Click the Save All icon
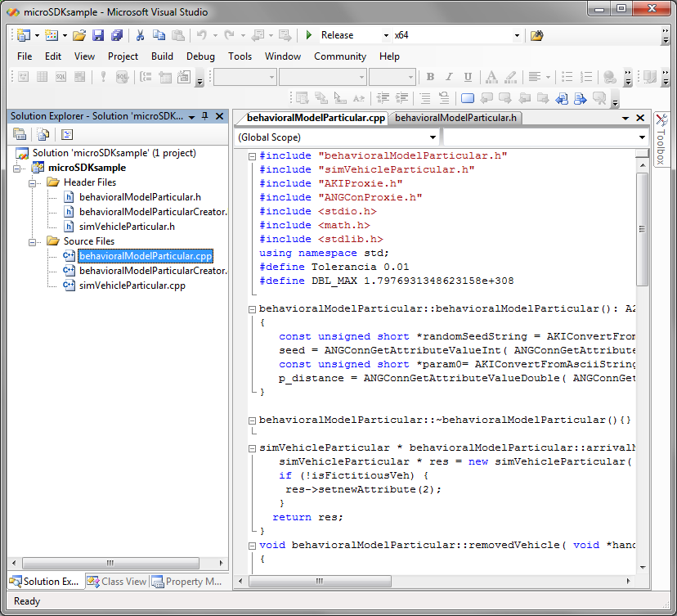677x616 pixels. [117, 35]
